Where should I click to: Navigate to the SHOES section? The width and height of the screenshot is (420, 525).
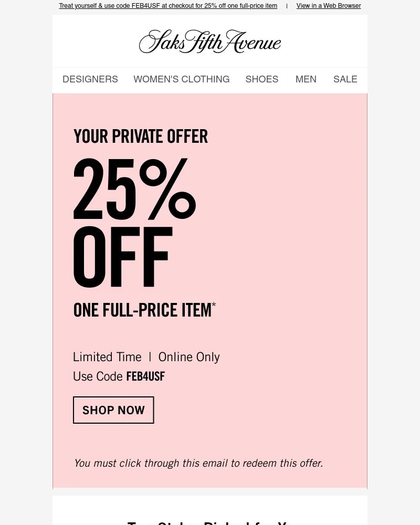pos(261,79)
